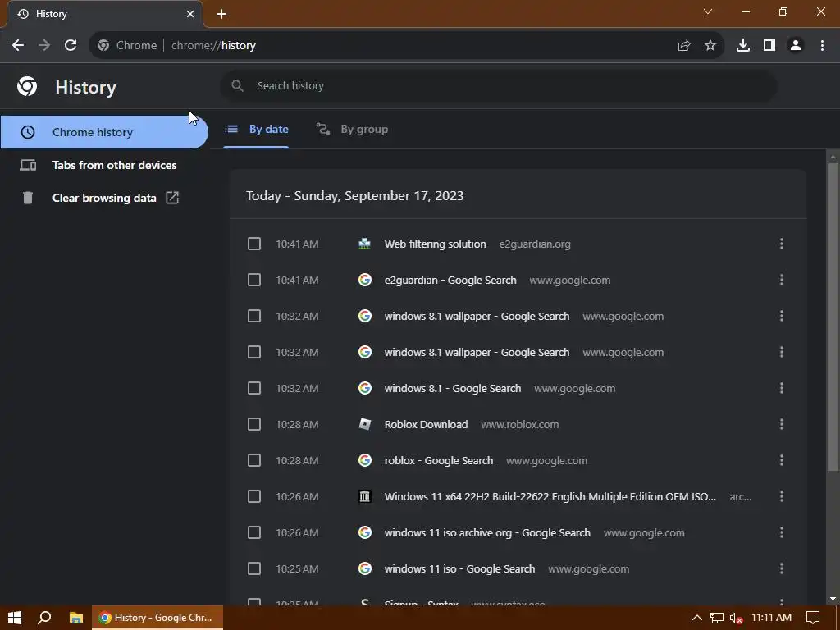Switch to the By group tab
The width and height of the screenshot is (840, 630).
[x=352, y=129]
